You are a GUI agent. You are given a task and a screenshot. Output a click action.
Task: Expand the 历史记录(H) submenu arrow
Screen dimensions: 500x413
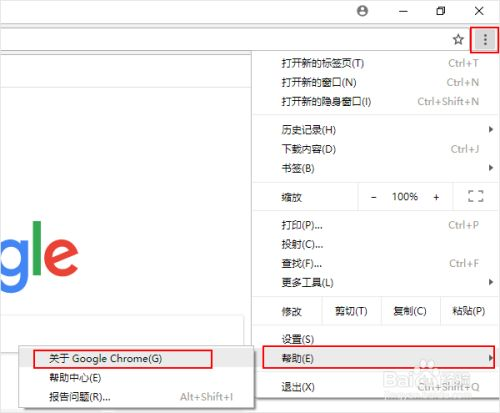(491, 129)
